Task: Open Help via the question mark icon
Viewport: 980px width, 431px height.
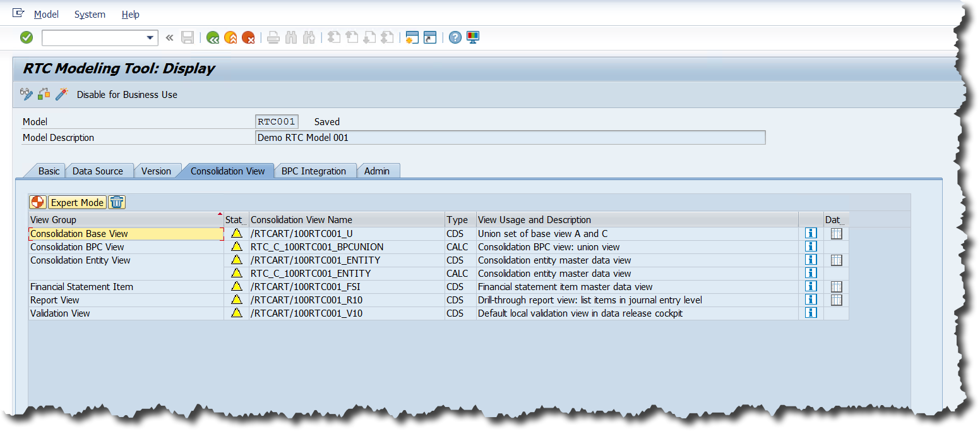Action: [x=455, y=38]
